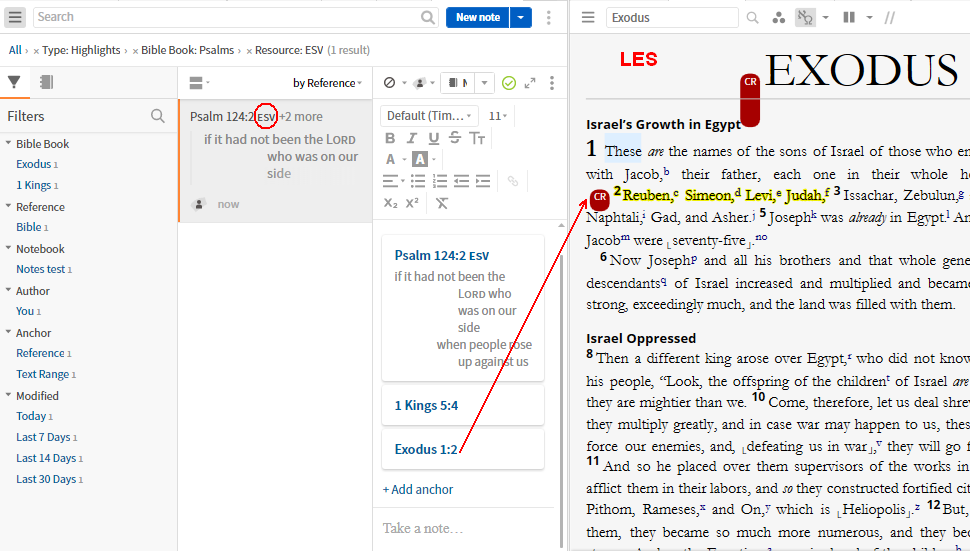Open the visual filters three-dots icon
Screen dimensions: 970x551
tap(779, 17)
